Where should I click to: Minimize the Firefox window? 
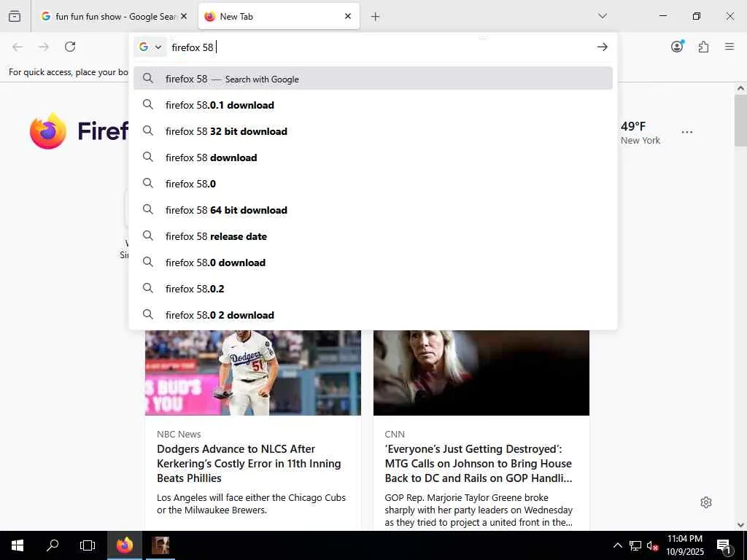[x=662, y=16]
